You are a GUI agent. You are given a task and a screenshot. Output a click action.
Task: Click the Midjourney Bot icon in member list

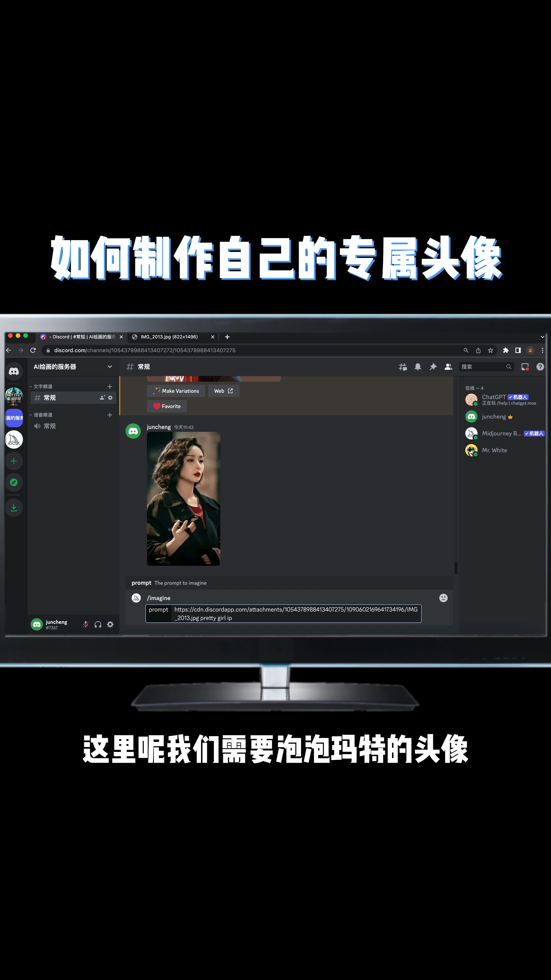tap(470, 433)
